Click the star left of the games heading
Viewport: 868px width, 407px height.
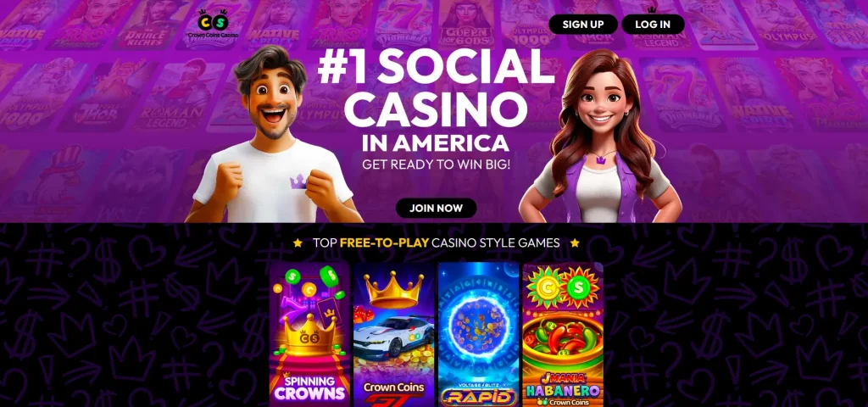(x=298, y=243)
